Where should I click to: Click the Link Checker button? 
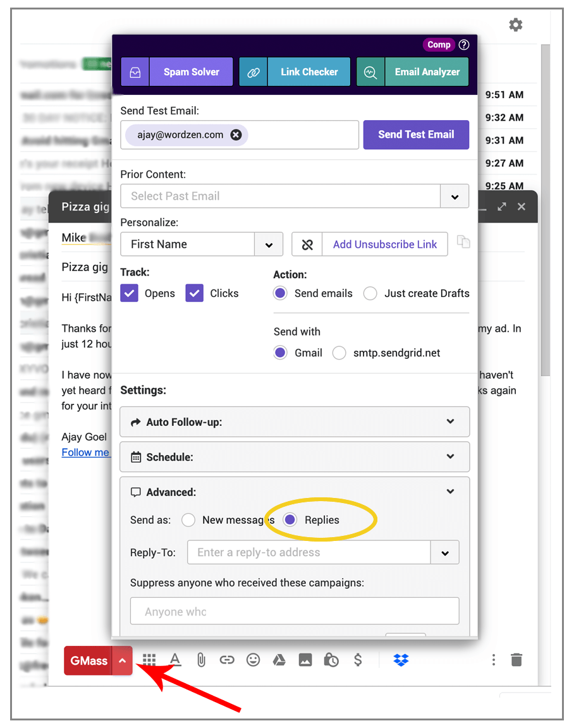(309, 72)
